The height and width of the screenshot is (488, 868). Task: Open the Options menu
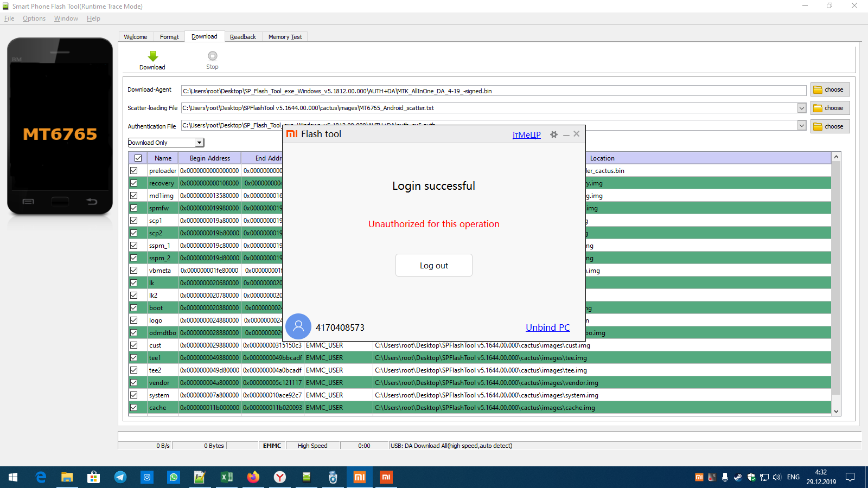coord(34,18)
